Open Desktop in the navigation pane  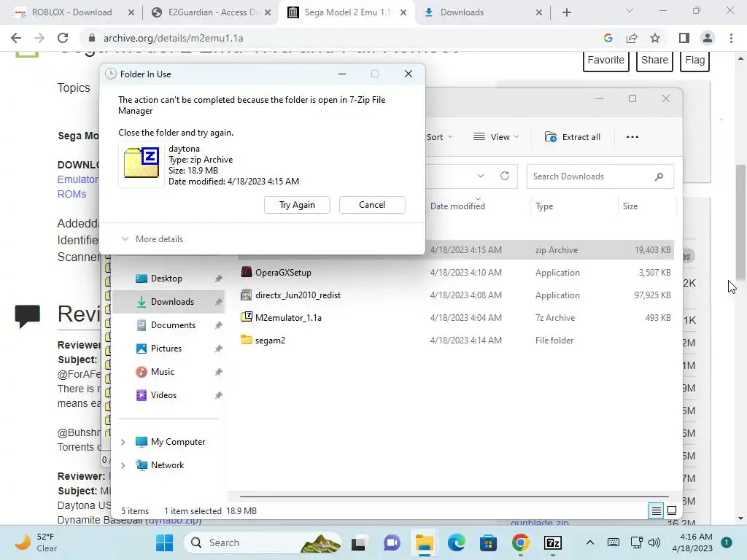click(166, 279)
